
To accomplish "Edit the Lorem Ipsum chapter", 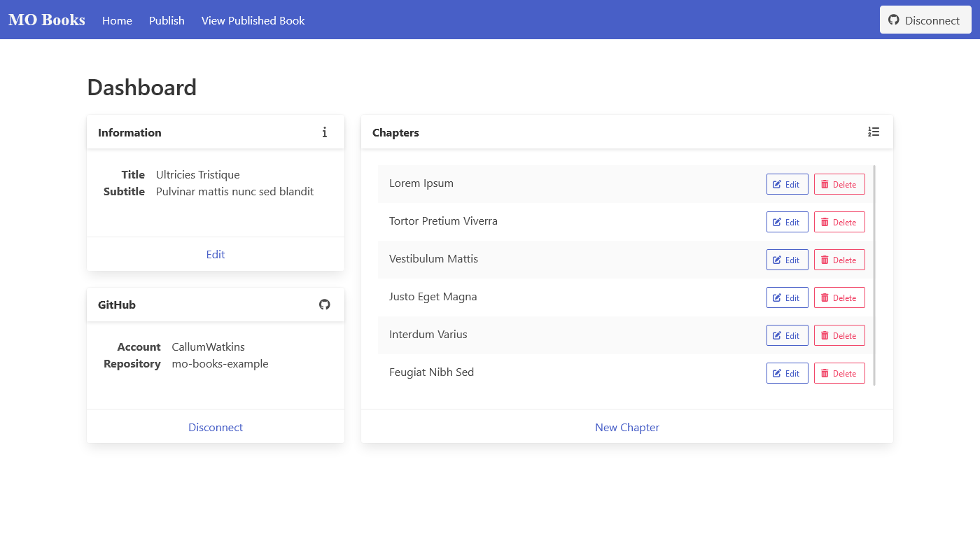I will (x=787, y=184).
